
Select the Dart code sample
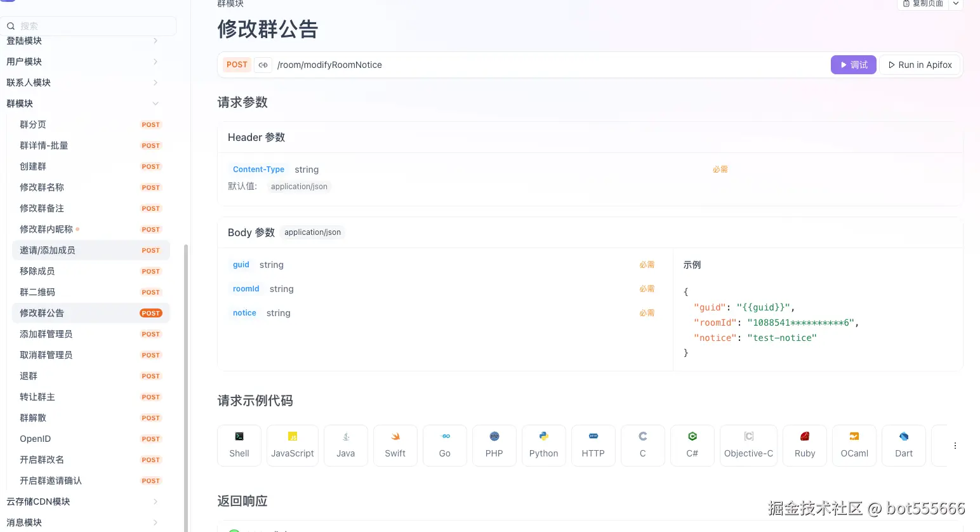[903, 444]
